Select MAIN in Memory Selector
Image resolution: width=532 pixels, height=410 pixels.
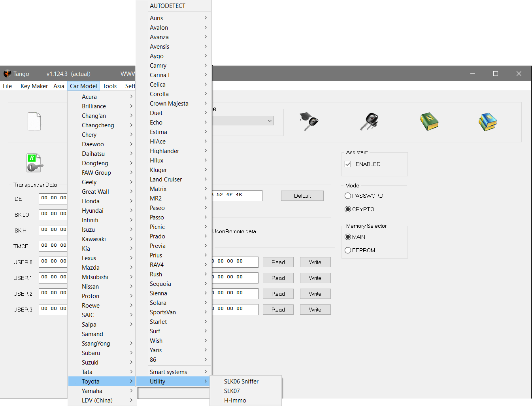pyautogui.click(x=348, y=237)
